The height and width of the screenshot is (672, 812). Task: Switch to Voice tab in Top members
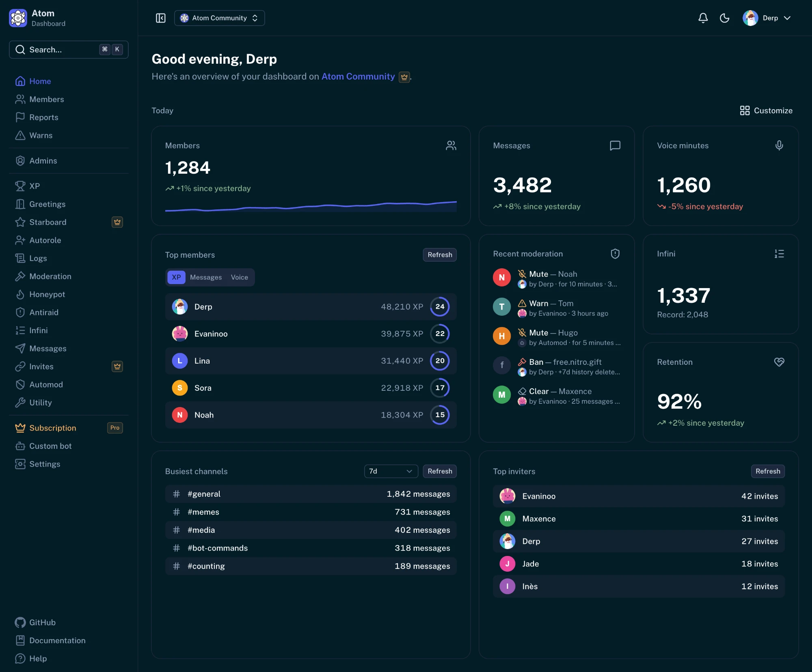240,277
